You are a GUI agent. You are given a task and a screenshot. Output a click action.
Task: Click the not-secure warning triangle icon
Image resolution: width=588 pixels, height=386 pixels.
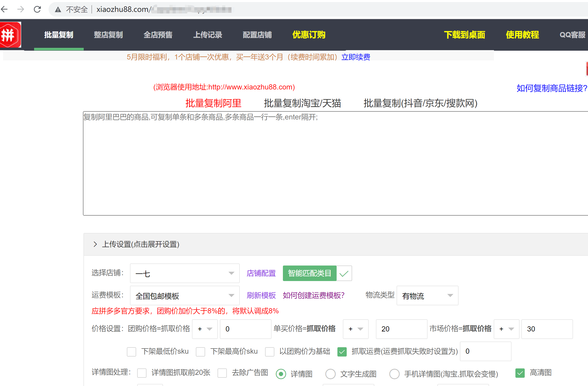pos(58,10)
